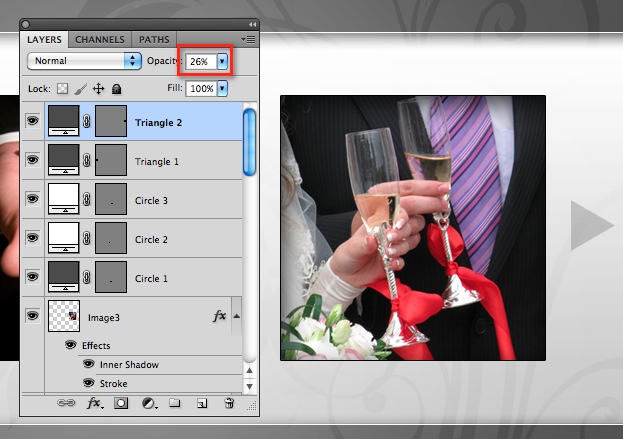
Task: Toggle lock position move icon
Action: click(x=99, y=89)
